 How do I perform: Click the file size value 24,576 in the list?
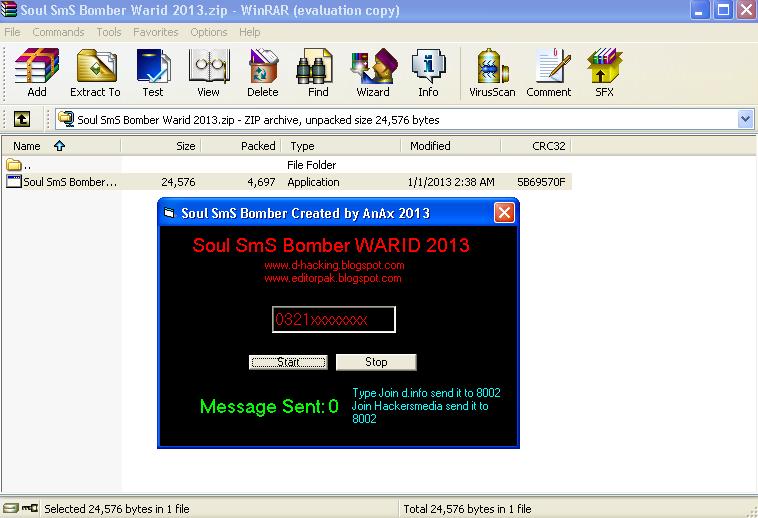point(178,182)
